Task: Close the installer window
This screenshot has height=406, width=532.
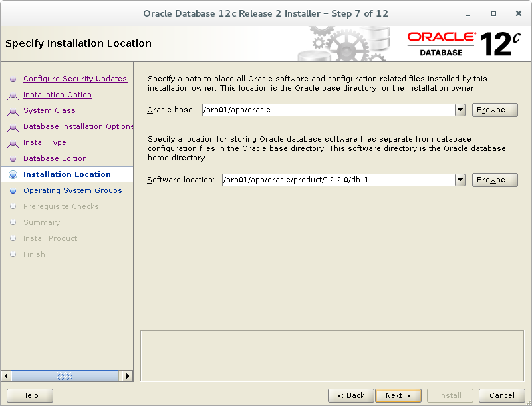Action: [519, 13]
